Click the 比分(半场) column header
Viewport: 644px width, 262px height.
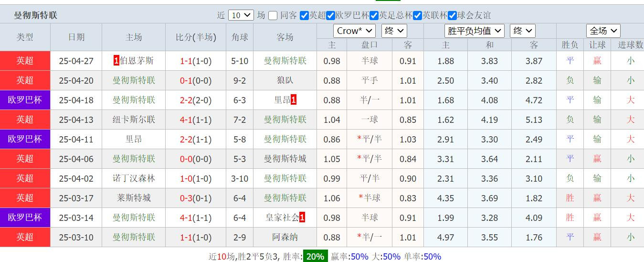coord(196,37)
